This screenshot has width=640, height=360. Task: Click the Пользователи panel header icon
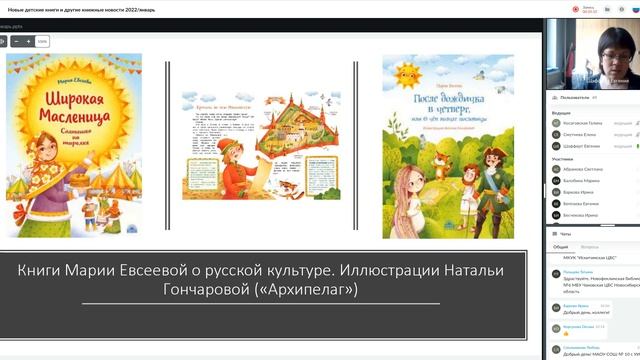(x=555, y=98)
